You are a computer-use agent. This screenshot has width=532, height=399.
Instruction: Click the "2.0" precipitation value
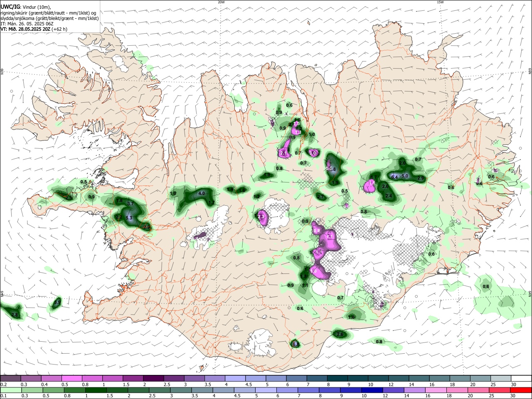tap(402, 163)
